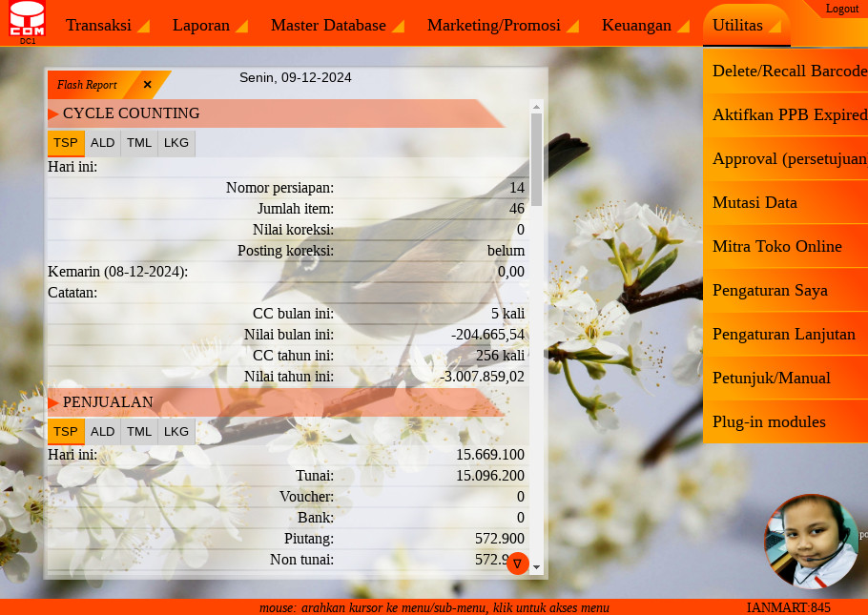Select ALD tab under Cycle Counting
This screenshot has width=868, height=615.
[x=103, y=143]
